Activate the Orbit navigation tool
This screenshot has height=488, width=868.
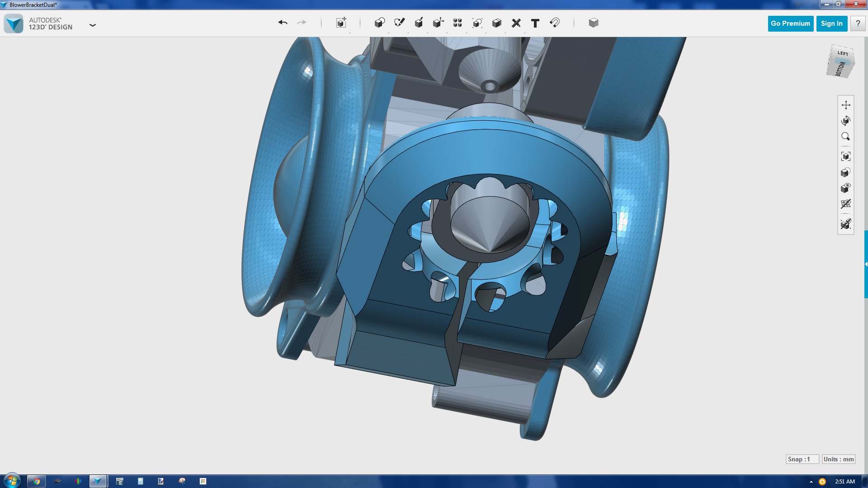(x=846, y=121)
